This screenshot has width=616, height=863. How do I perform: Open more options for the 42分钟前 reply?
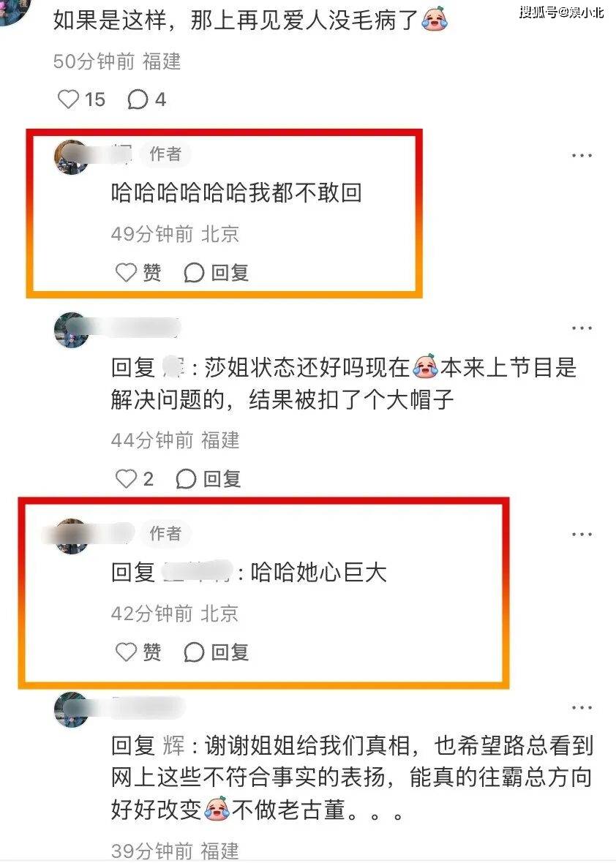click(582, 535)
